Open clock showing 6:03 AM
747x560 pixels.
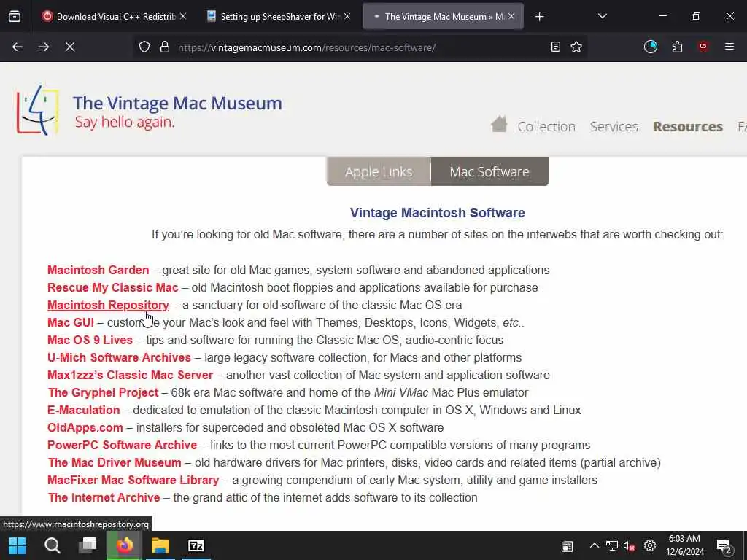pos(684,545)
